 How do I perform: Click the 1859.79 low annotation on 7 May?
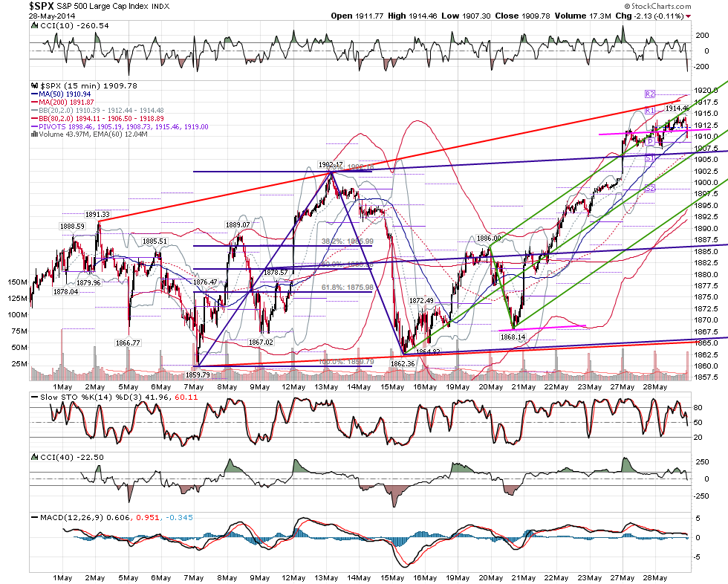[x=198, y=374]
